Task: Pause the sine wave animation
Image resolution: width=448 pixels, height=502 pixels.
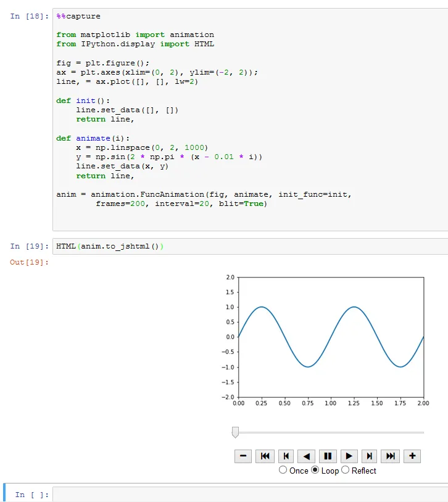Action: coord(328,456)
